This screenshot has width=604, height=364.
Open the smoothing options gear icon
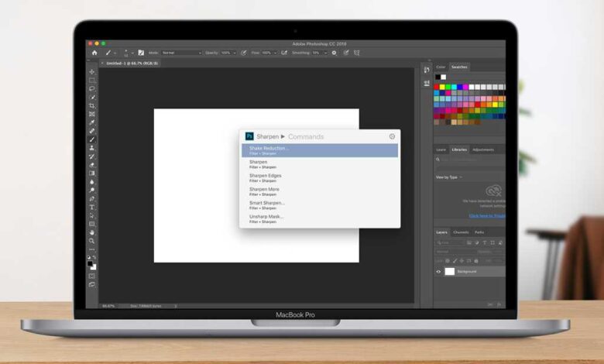tap(334, 53)
